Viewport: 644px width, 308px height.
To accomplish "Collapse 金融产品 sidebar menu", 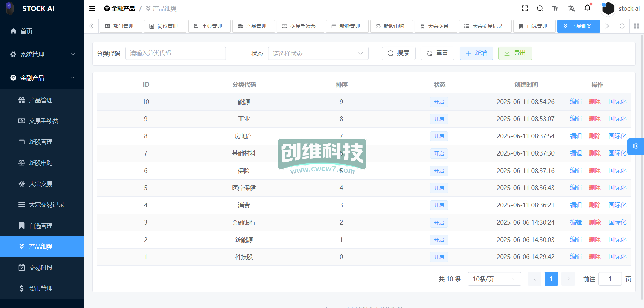I will click(x=42, y=78).
